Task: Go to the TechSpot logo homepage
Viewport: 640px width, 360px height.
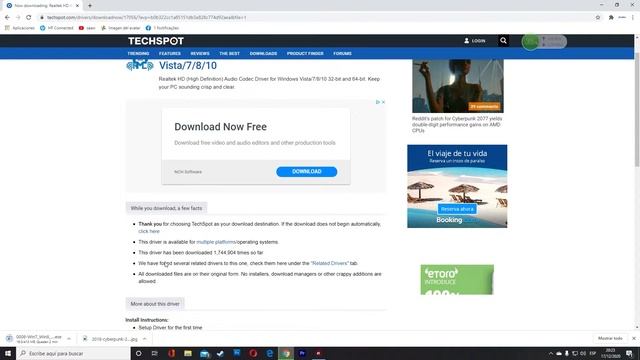Action: click(156, 41)
